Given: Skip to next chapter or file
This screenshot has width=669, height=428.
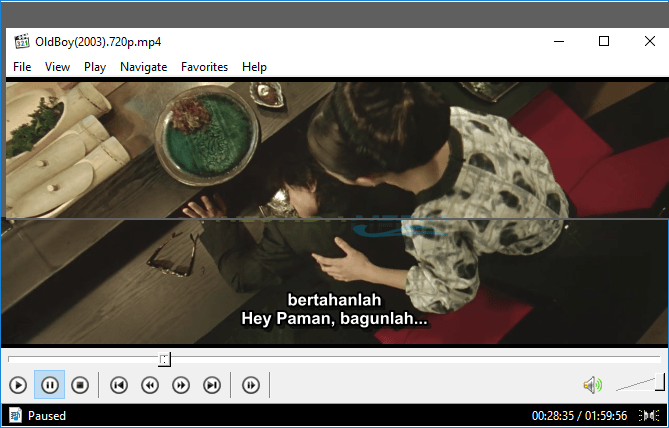Looking at the screenshot, I should tap(212, 385).
